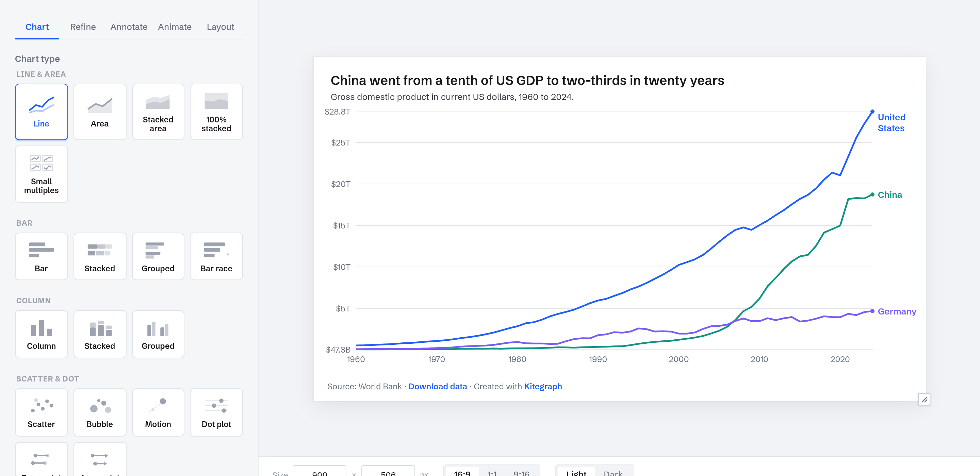Click the 1960 x-axis label
Viewport: 980px width, 476px height.
coord(356,359)
